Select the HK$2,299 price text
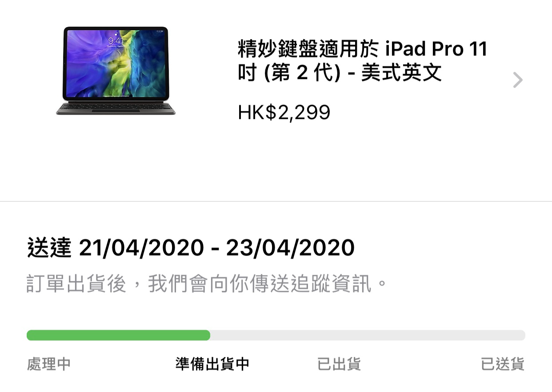 tap(284, 113)
